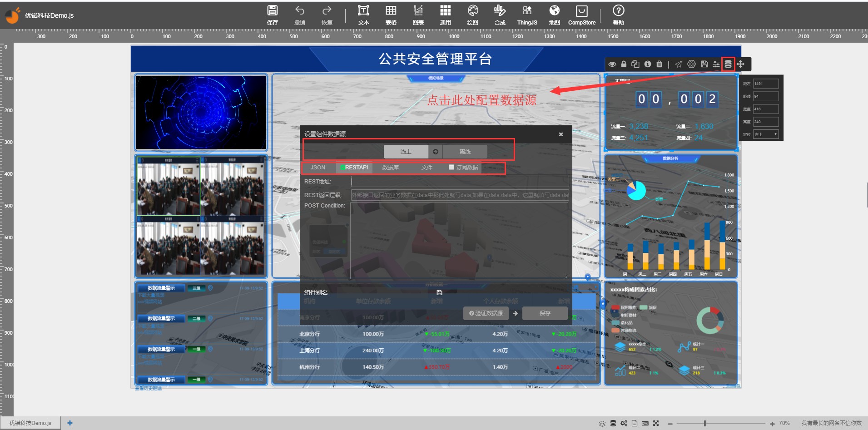The height and width of the screenshot is (430, 868).
Task: Click the hexagon mesh icon in component toolbar
Action: [691, 64]
